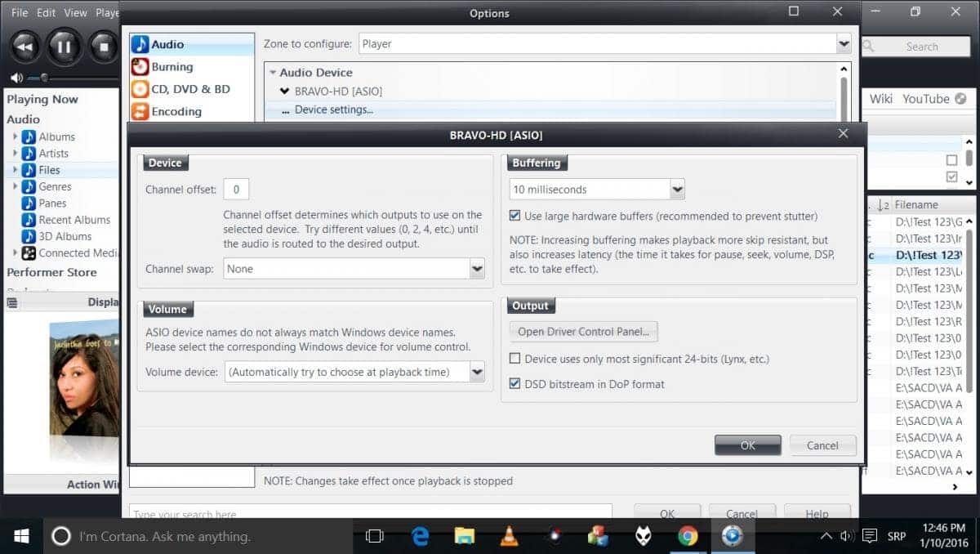Expand the Artists tree node arrow

15,154
